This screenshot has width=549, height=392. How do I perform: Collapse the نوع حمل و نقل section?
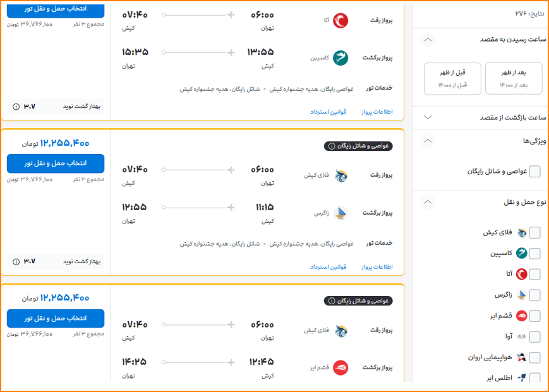pos(428,202)
